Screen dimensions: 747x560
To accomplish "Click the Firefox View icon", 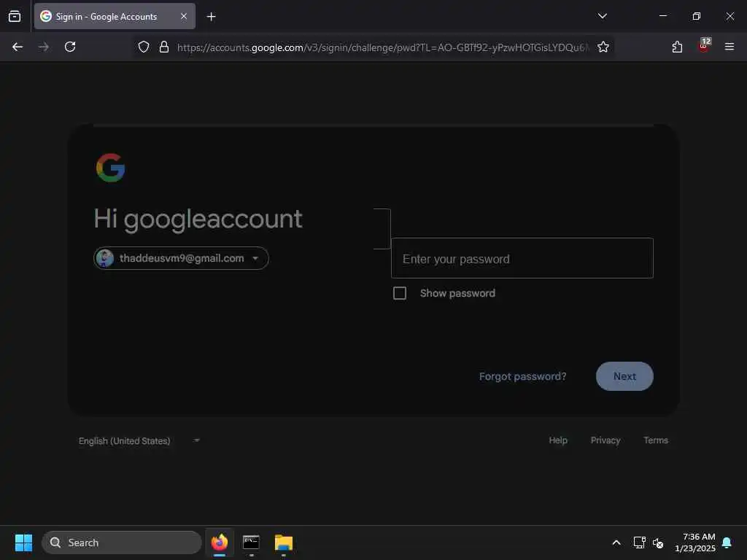I will point(15,16).
